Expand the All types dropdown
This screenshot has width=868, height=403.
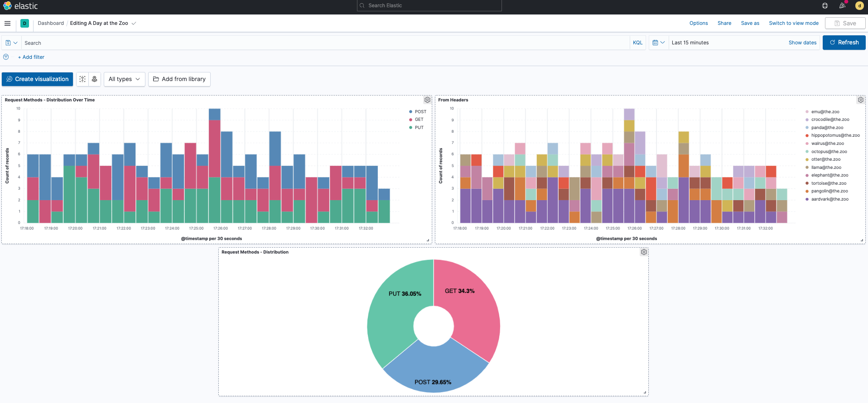124,79
